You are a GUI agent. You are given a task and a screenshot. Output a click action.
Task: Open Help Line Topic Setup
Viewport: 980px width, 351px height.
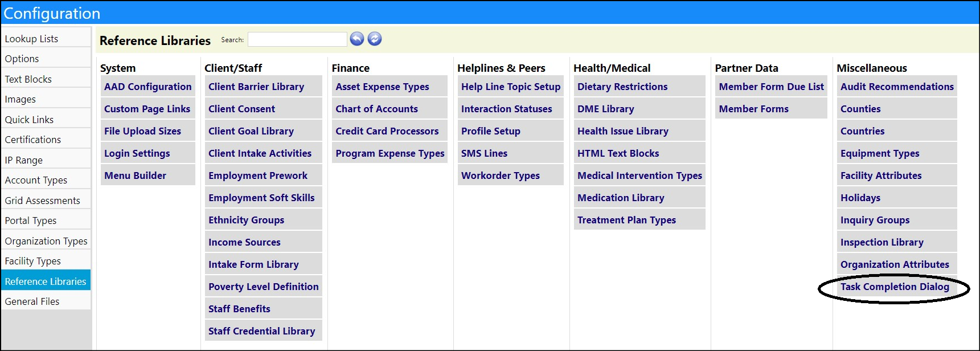pos(511,87)
